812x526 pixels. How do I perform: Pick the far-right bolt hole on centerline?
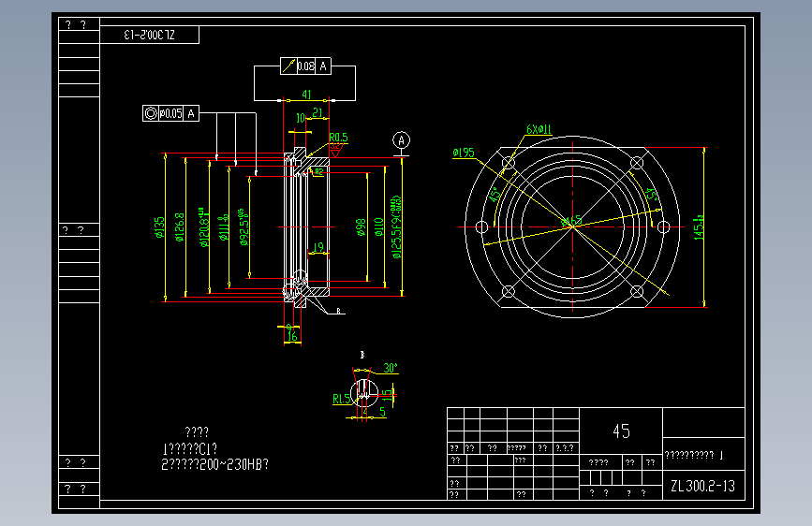pyautogui.click(x=663, y=226)
